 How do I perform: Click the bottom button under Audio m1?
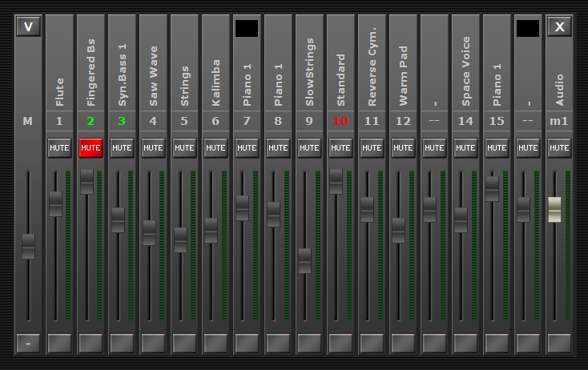coord(559,344)
